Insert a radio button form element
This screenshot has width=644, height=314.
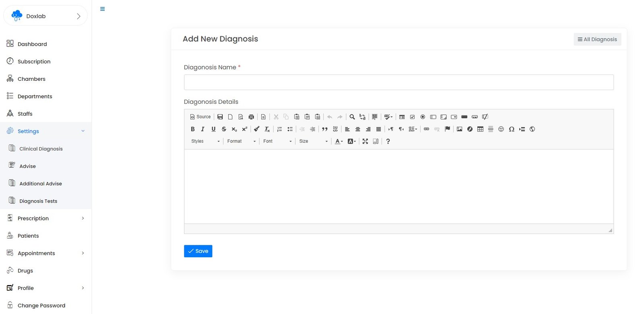[423, 117]
